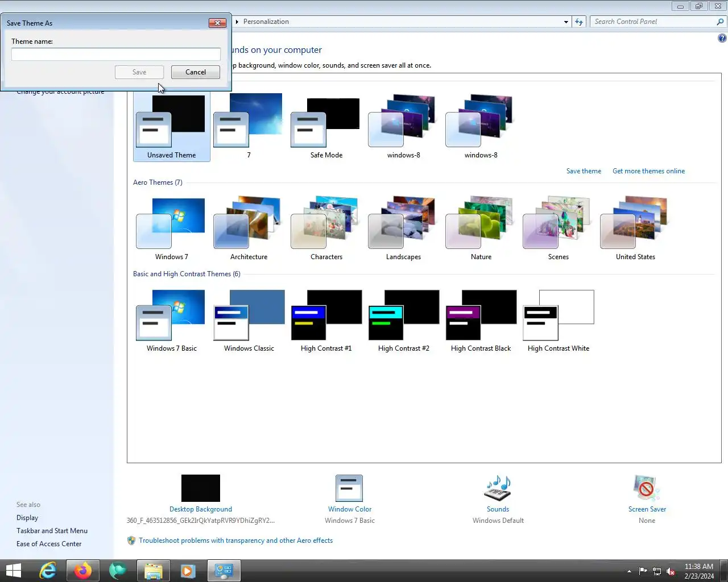
Task: Expand breadcrumb arrow before Personalization
Action: (237, 22)
